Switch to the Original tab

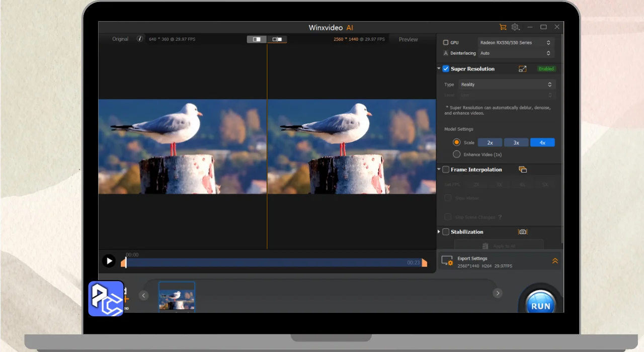tap(120, 39)
